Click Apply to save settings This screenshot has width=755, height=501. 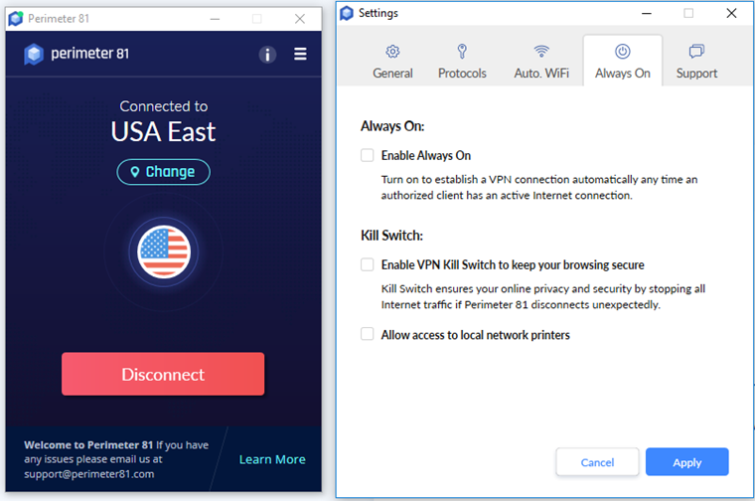[x=687, y=462]
